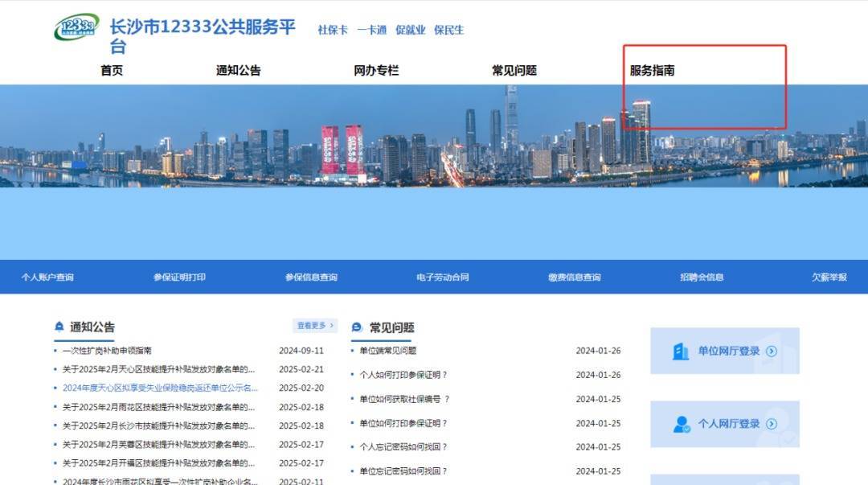The width and height of the screenshot is (868, 485).
Task: Expand announcements via 查看更多
Action: click(x=314, y=326)
